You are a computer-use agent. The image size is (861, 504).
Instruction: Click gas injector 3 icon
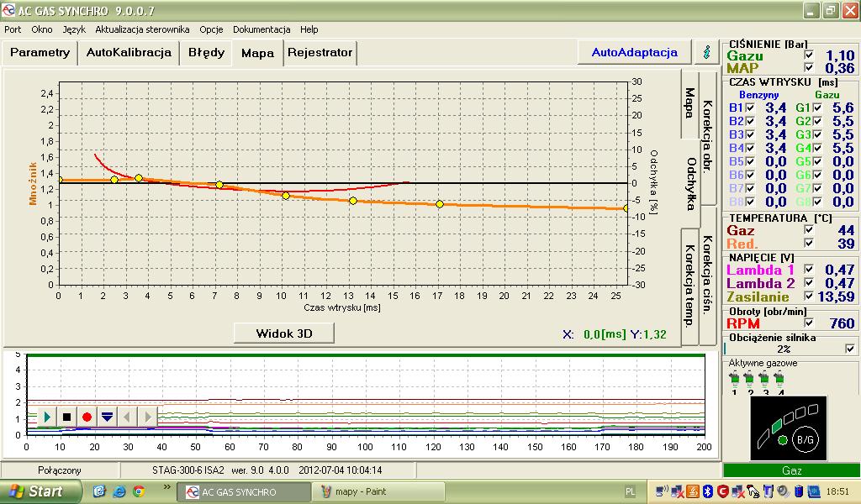(765, 381)
